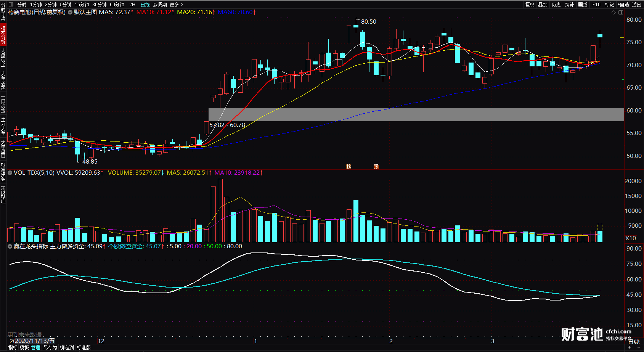Click 标准版 at bottom toolbar
The height and width of the screenshot is (352, 644).
84,347
